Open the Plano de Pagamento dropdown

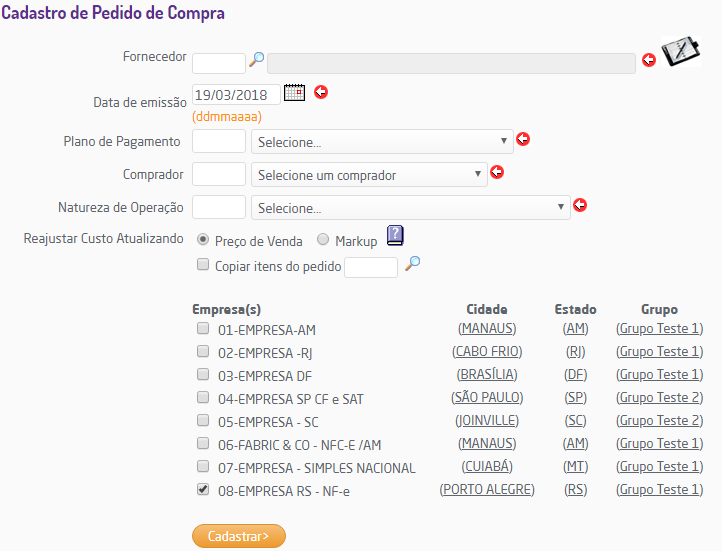point(383,142)
